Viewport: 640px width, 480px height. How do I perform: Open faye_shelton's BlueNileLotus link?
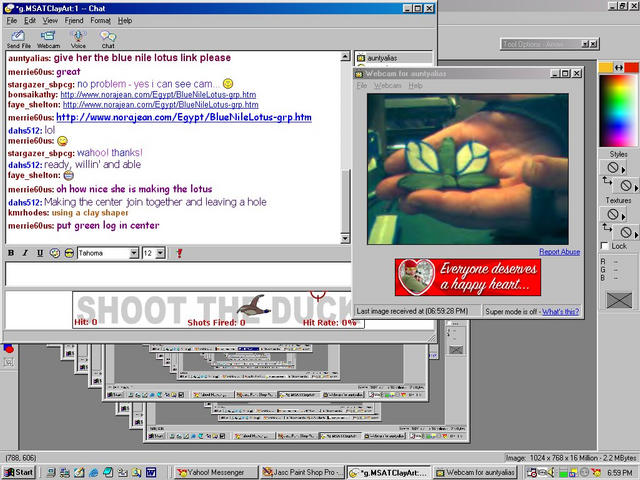pos(160,104)
